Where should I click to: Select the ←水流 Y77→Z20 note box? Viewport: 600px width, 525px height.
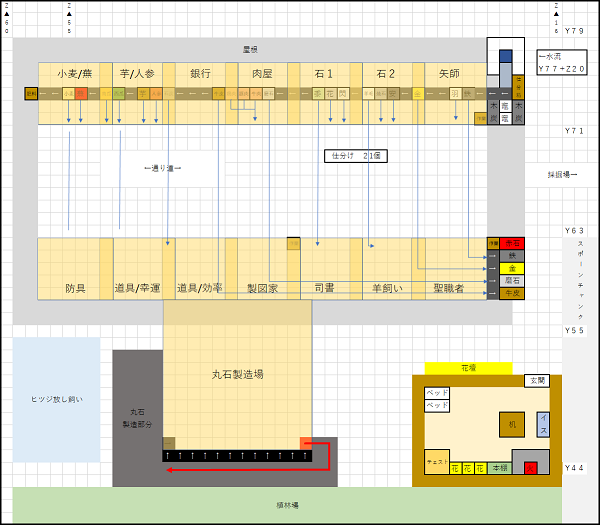click(x=561, y=62)
